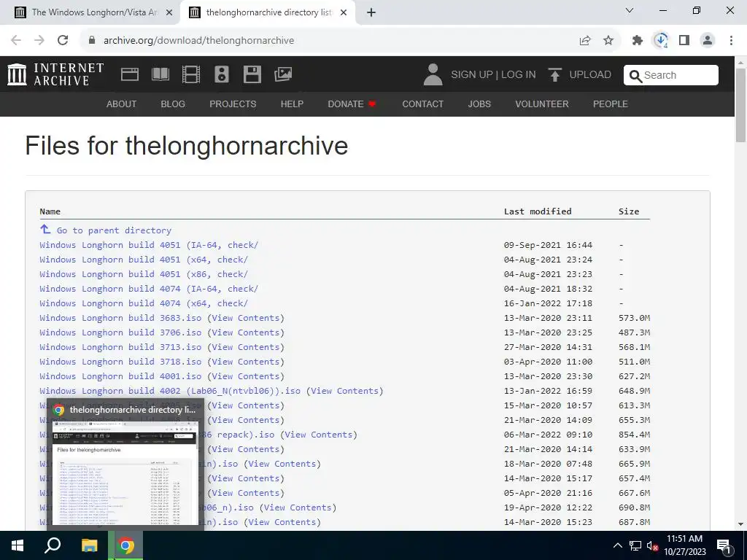Open the DONATE menu item

tap(352, 104)
